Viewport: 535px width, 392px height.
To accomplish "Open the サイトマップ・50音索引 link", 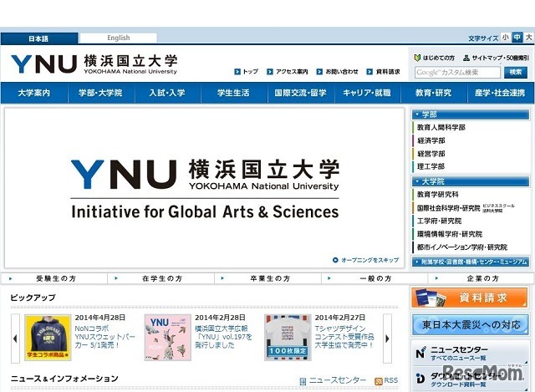I will [500, 58].
